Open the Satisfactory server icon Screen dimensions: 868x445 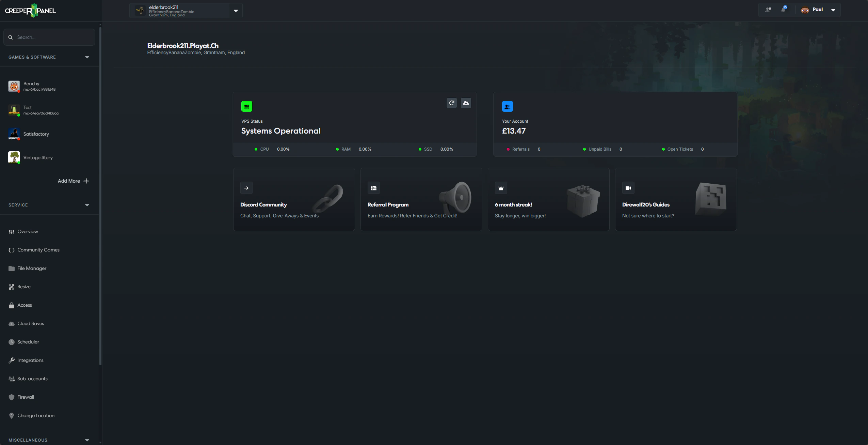(14, 134)
